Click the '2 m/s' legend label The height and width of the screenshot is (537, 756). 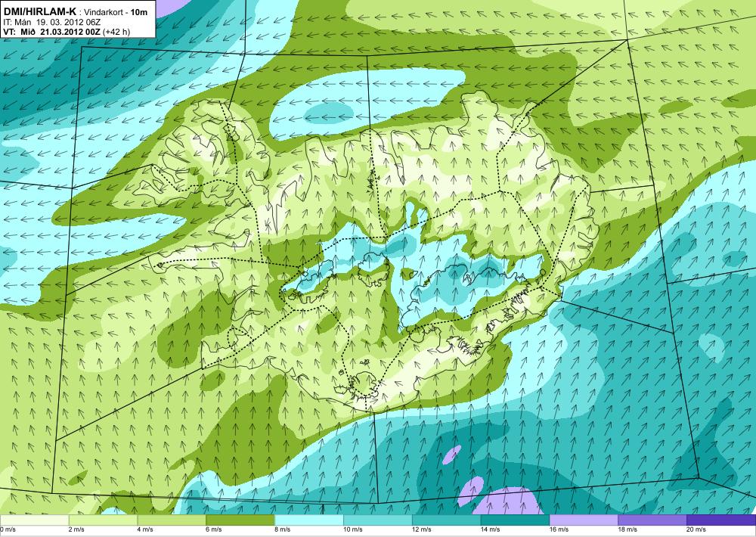pos(78,529)
